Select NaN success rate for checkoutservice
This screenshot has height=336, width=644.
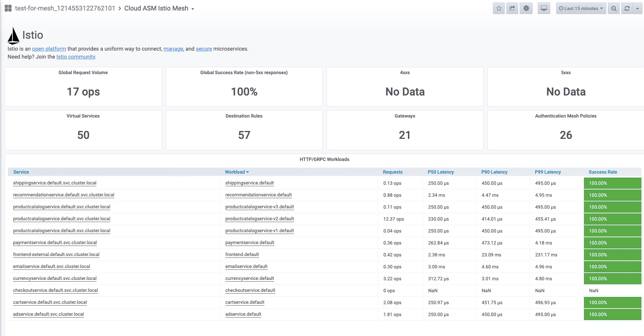click(593, 291)
